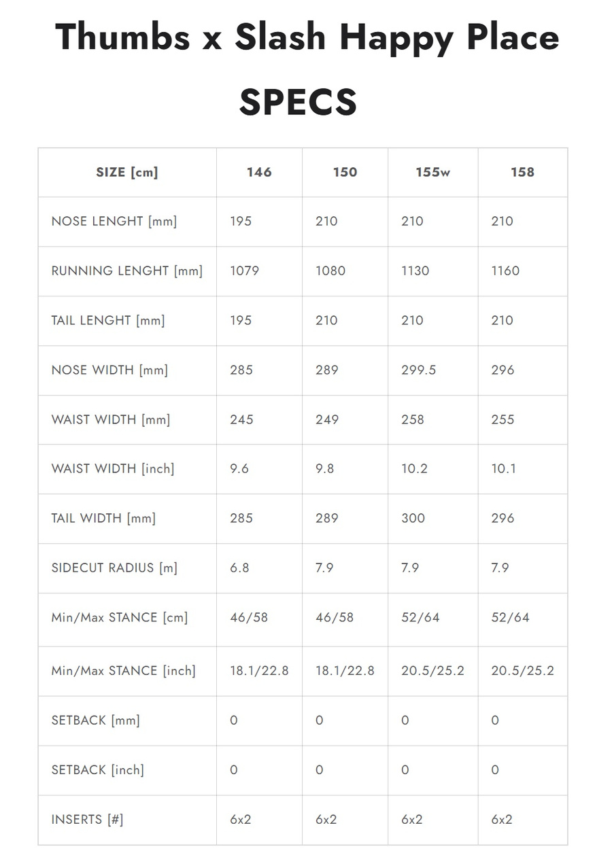Click the 158 size column header

[522, 172]
